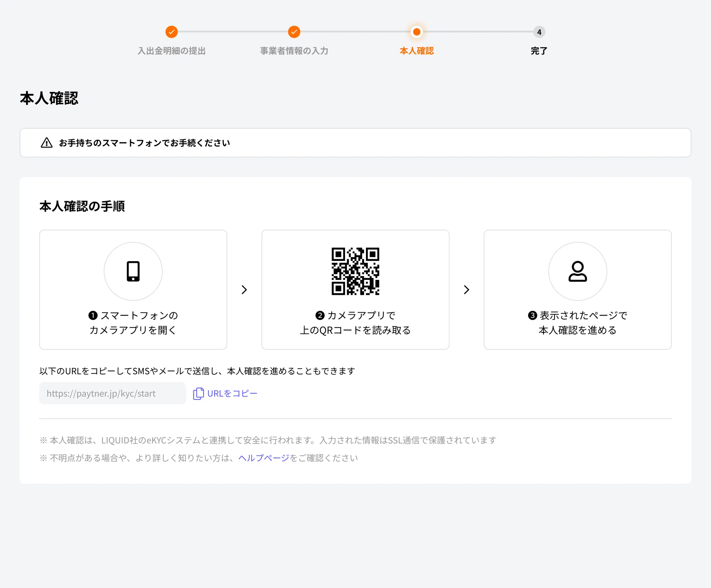The width and height of the screenshot is (711, 588).
Task: Click the step 4 完了 circle
Action: pyautogui.click(x=539, y=32)
